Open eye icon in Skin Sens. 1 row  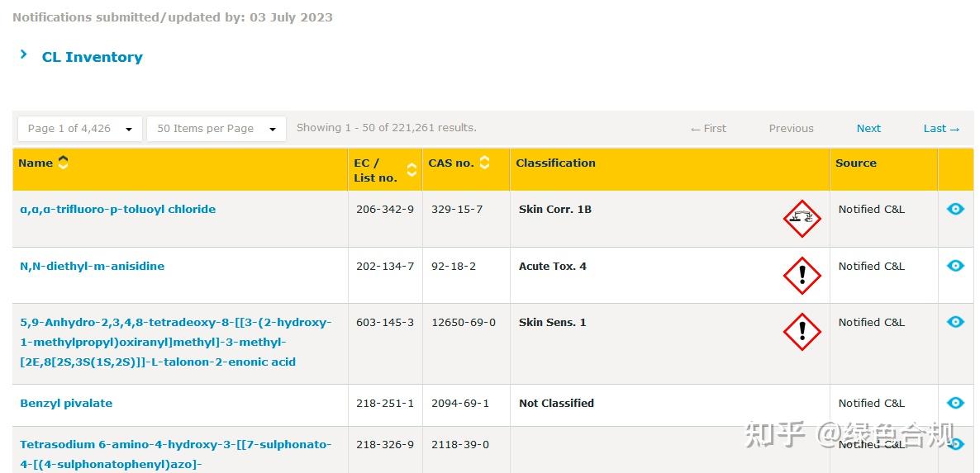(955, 322)
